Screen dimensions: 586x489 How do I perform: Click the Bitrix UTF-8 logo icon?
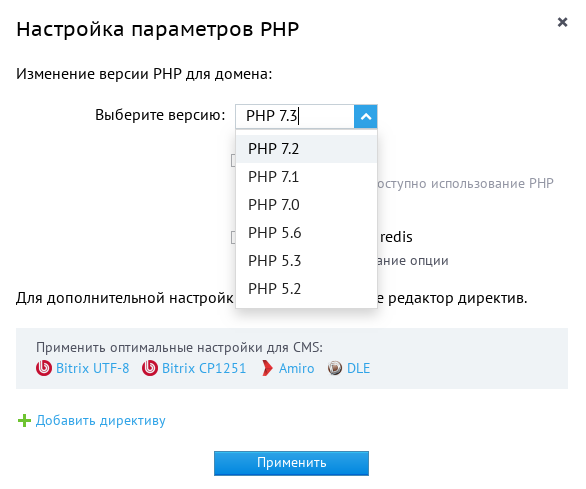point(44,368)
